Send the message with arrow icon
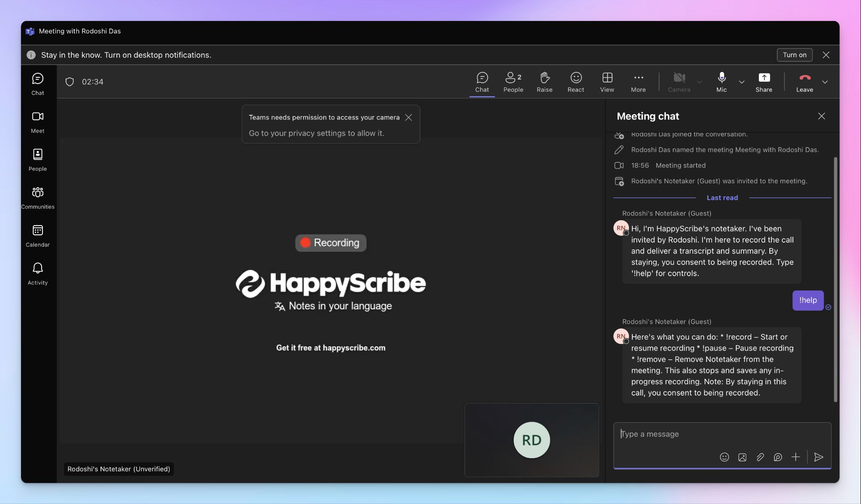The height and width of the screenshot is (504, 861). click(x=818, y=457)
